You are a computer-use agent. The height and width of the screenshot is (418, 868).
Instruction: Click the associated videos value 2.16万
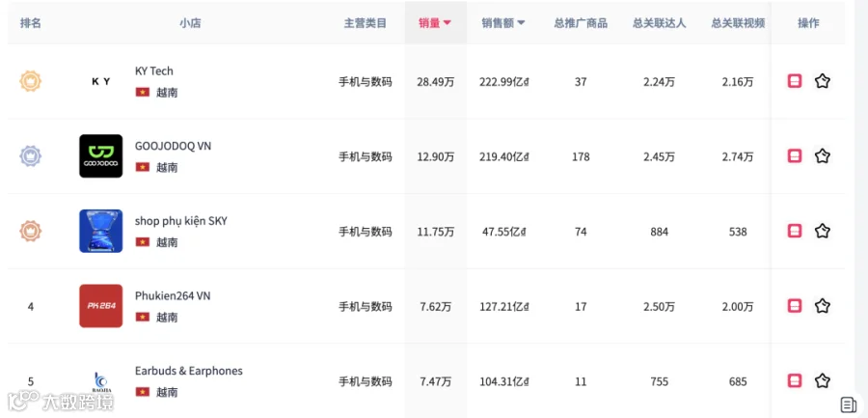click(738, 82)
